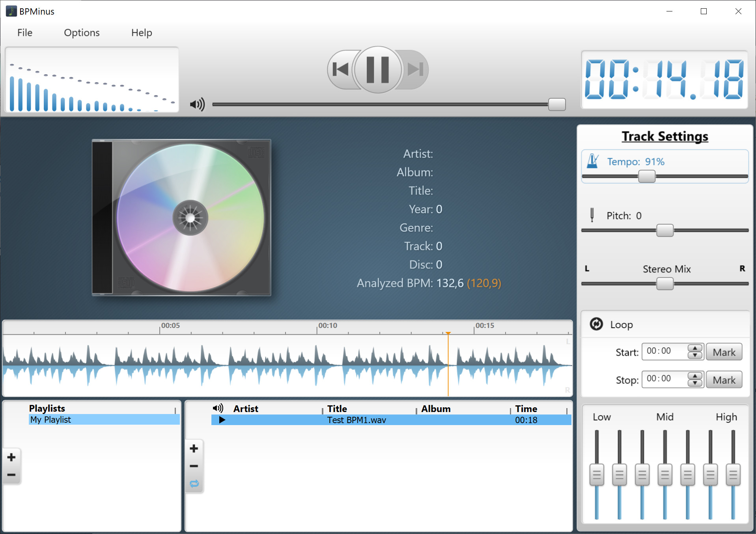
Task: Skip to the next track
Action: click(415, 69)
